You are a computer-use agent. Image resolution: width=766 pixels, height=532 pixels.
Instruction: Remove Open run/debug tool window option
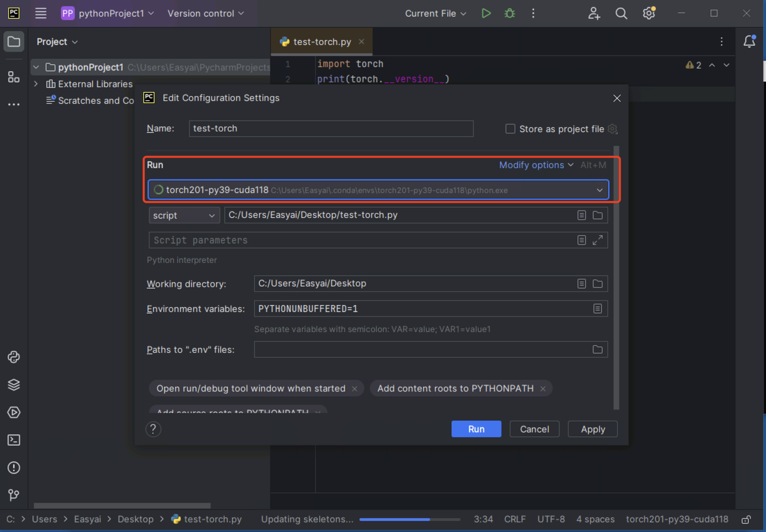[354, 389]
